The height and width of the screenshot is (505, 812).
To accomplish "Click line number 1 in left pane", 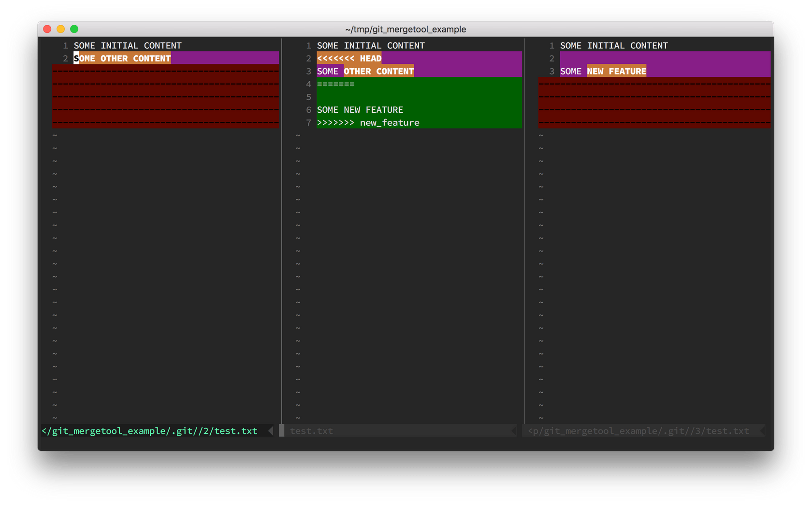I will [x=65, y=45].
